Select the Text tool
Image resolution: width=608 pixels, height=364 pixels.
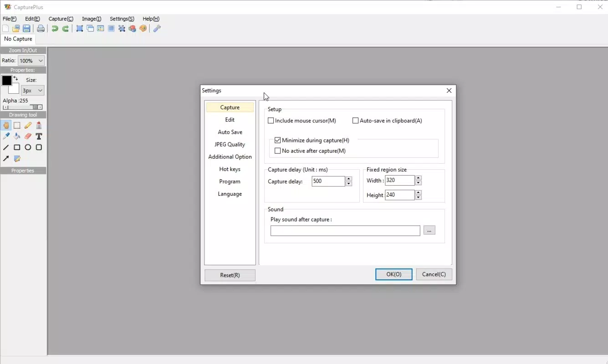39,136
